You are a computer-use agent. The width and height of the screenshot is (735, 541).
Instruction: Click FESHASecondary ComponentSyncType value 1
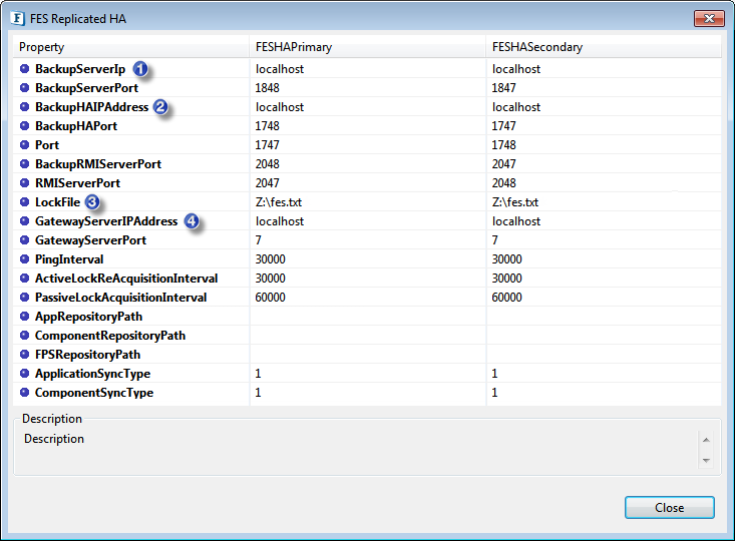[495, 392]
